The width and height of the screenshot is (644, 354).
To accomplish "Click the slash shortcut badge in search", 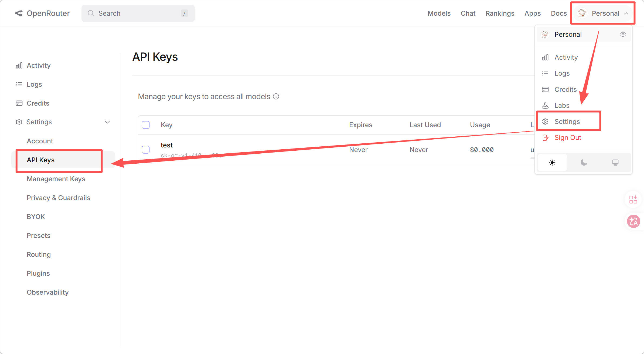I will point(185,13).
